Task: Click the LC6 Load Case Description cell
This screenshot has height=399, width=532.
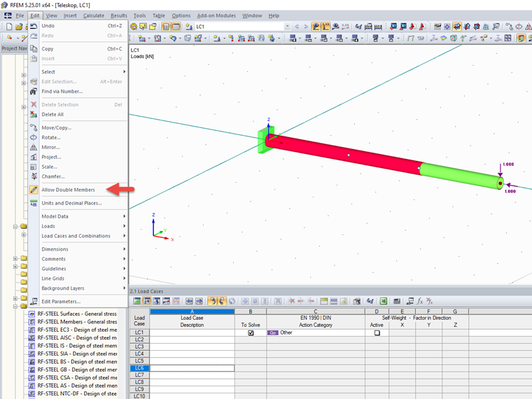Action: pos(192,368)
